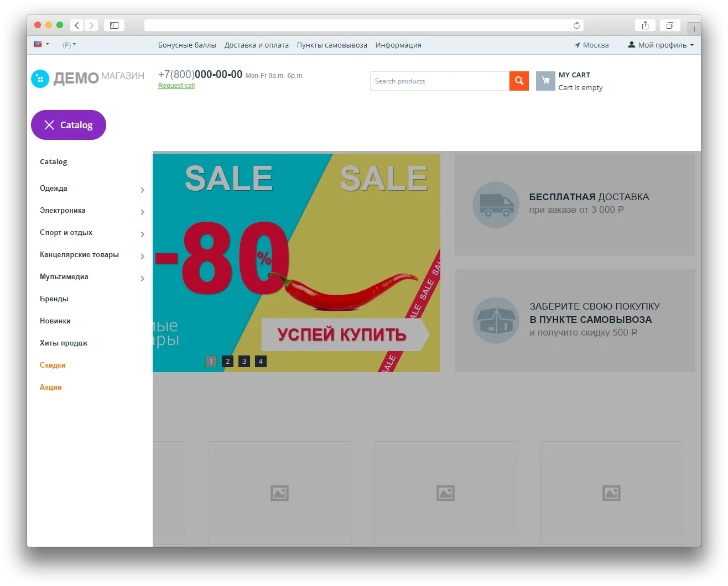Close the catalog with the purple Catalog button

pyautogui.click(x=69, y=125)
